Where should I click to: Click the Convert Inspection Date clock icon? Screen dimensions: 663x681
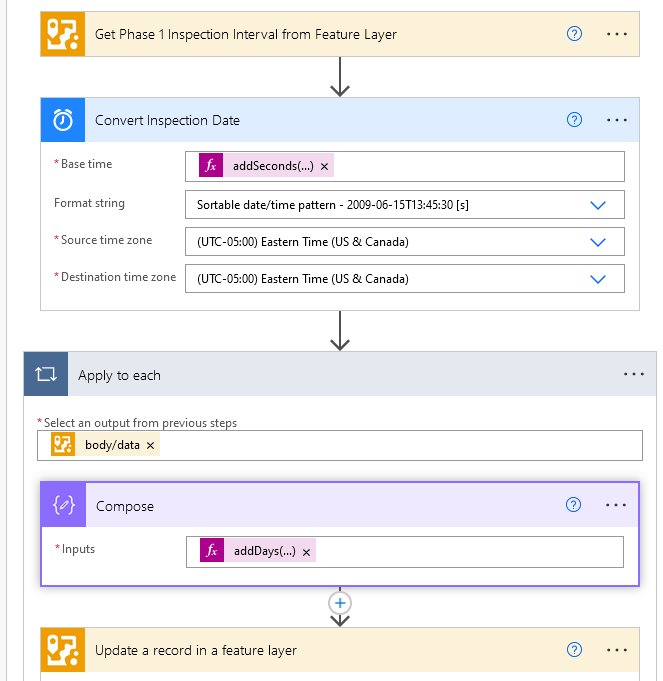click(63, 120)
